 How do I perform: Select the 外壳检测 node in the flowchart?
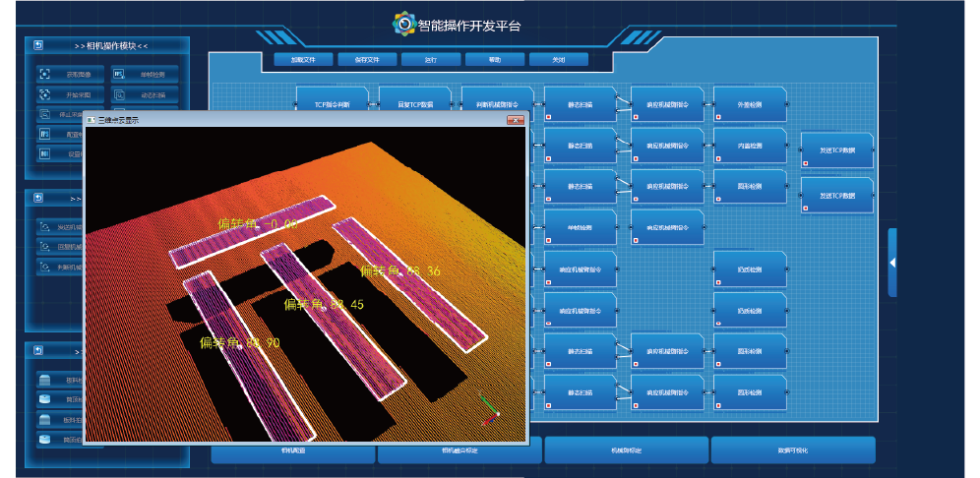[749, 103]
